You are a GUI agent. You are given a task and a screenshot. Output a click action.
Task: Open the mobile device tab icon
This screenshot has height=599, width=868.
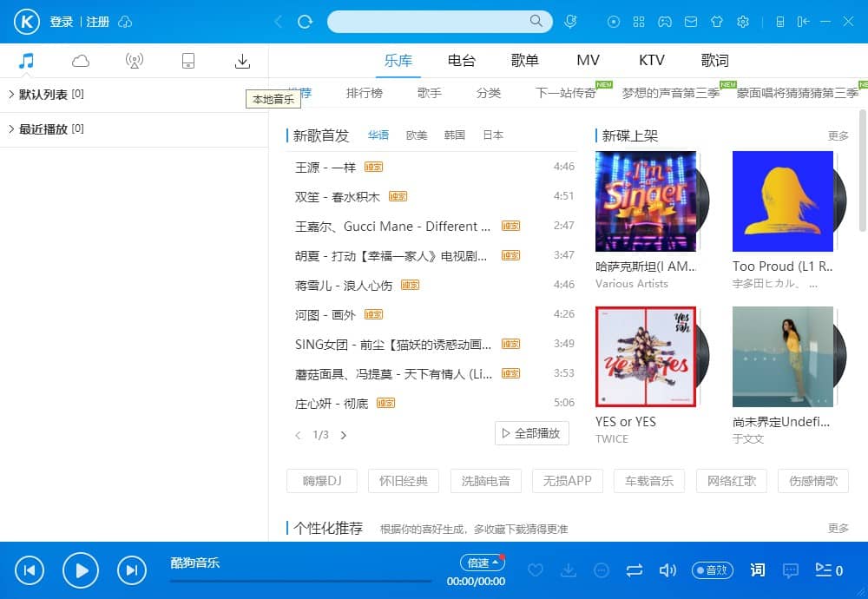click(x=188, y=61)
